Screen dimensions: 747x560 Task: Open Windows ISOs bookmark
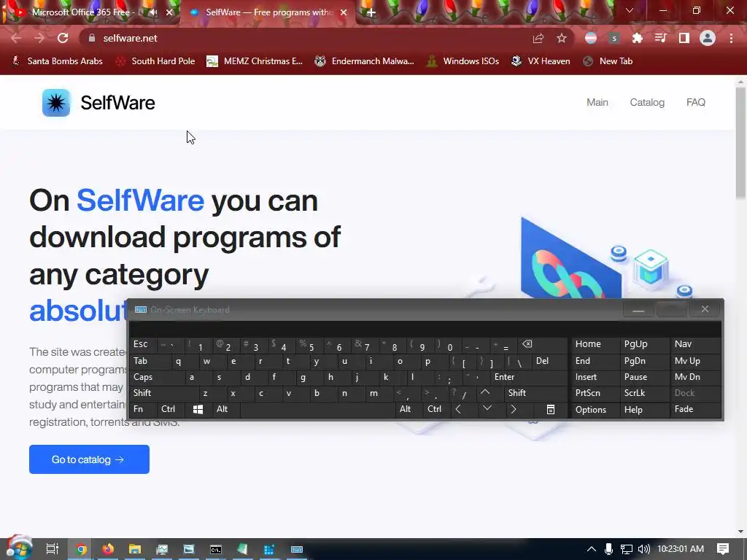[x=463, y=61]
